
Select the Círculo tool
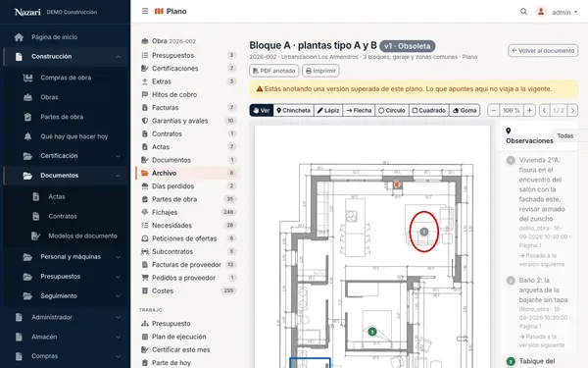tap(392, 110)
